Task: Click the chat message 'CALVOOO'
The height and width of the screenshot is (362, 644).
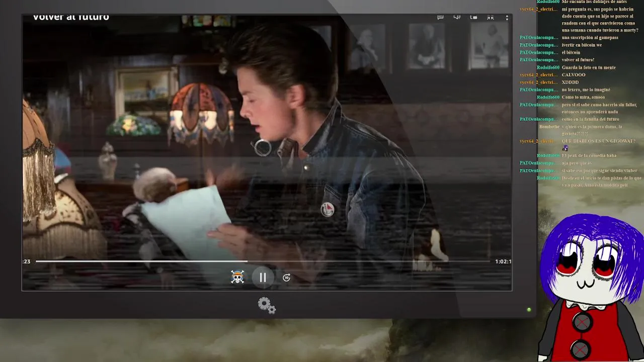Action: click(574, 75)
